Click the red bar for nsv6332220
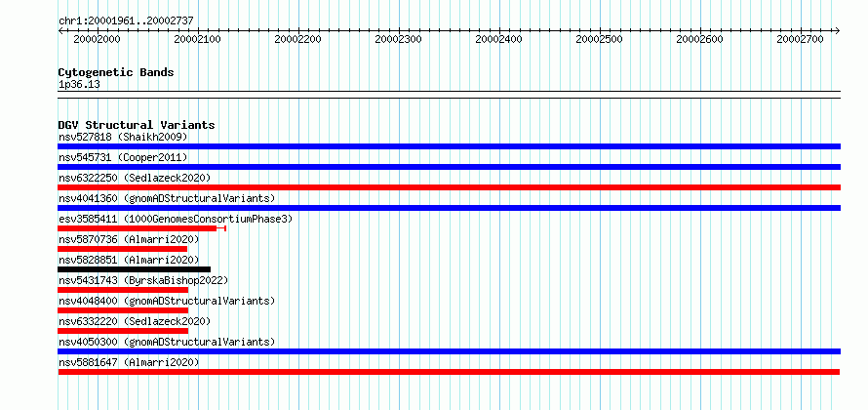868x410 pixels. pos(123,331)
